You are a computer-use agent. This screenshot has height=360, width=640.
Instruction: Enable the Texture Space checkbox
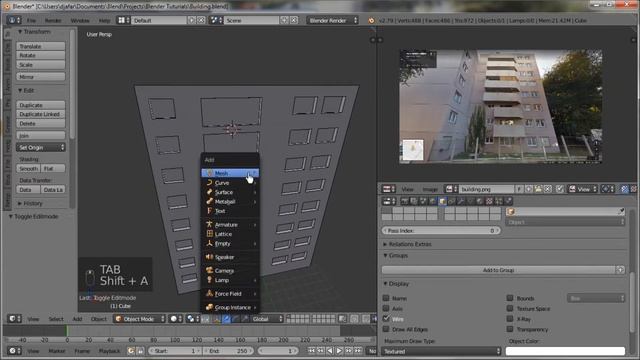(510, 308)
